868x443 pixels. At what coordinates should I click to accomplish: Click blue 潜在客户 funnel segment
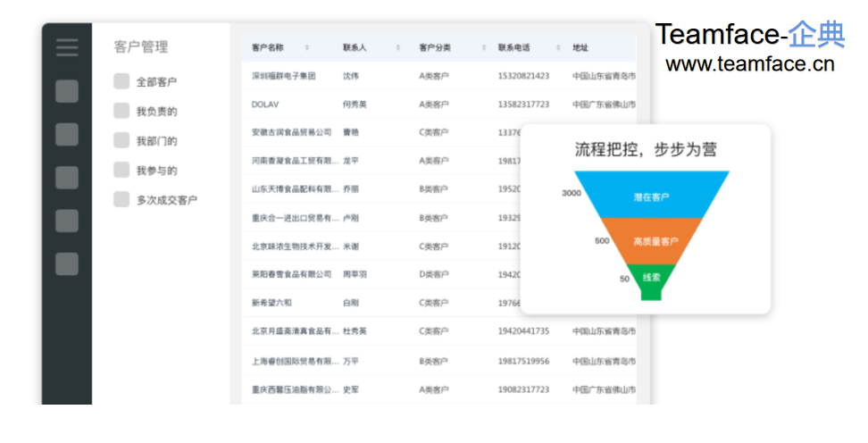(x=652, y=195)
